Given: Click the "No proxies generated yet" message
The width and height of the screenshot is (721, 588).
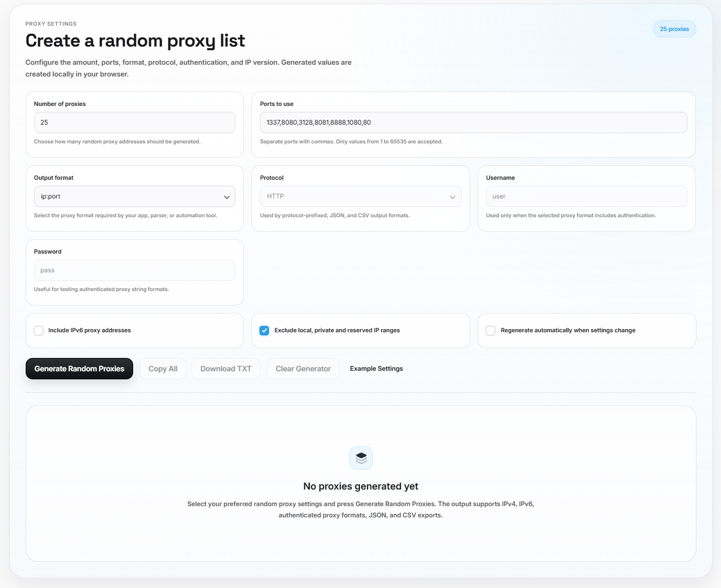Looking at the screenshot, I should click(x=361, y=486).
